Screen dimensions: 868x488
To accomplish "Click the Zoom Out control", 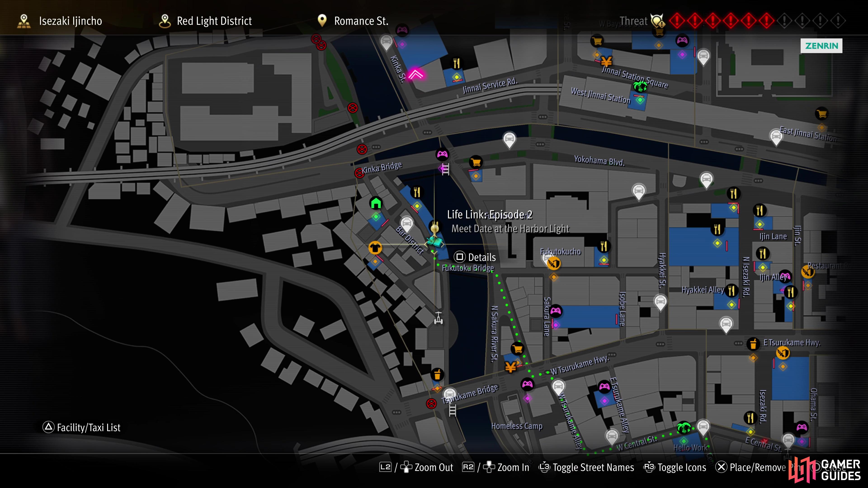I will [416, 467].
